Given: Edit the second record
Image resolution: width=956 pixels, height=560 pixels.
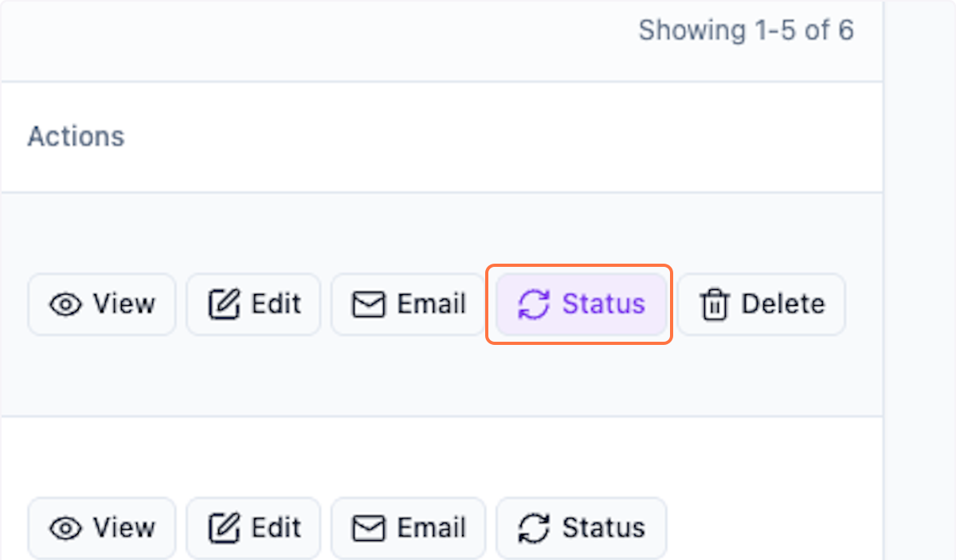Looking at the screenshot, I should tap(253, 527).
